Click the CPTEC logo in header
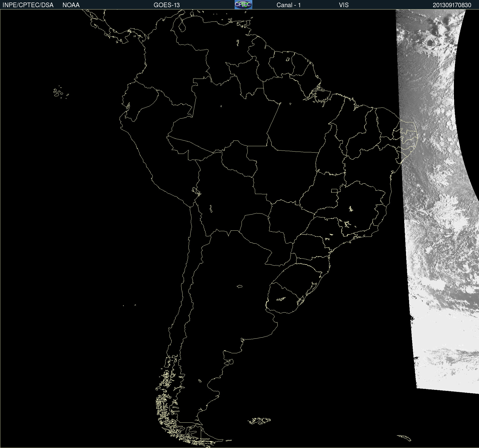 click(243, 5)
